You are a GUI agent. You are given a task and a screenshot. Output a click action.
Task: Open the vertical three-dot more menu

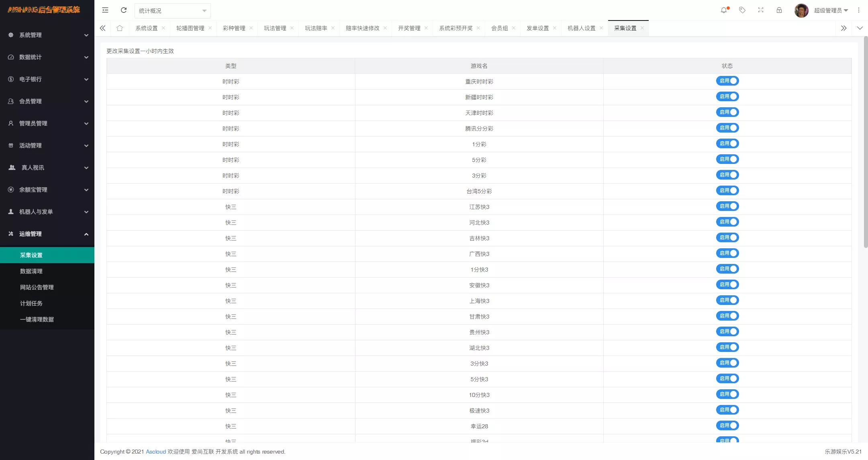(859, 10)
